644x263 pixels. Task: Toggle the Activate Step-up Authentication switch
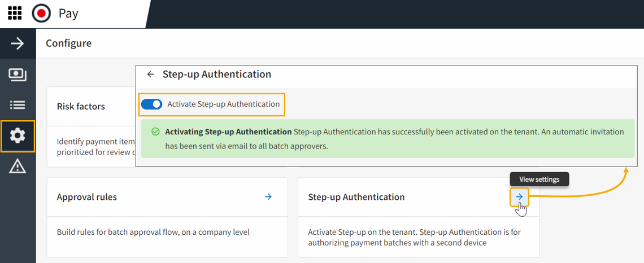151,104
